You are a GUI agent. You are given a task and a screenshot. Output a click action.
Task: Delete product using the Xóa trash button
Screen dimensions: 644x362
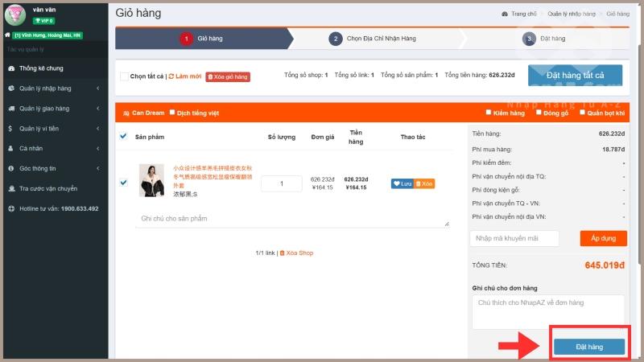tap(424, 183)
